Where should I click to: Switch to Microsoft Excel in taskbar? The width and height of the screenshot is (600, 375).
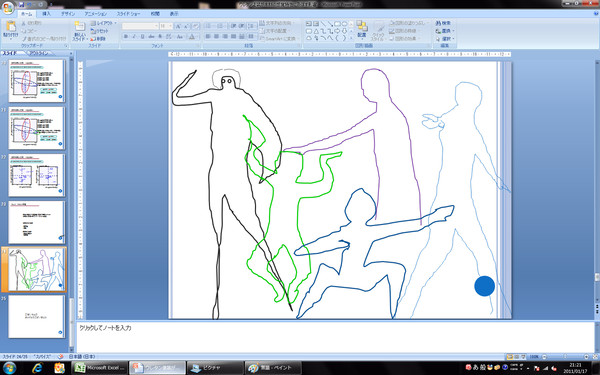[100, 368]
